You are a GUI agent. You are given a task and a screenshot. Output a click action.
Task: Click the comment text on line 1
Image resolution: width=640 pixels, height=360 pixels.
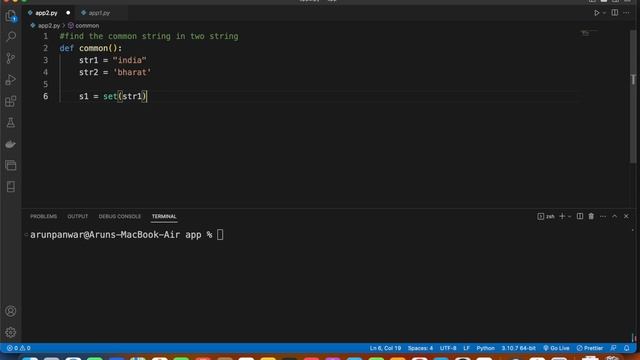(x=149, y=36)
